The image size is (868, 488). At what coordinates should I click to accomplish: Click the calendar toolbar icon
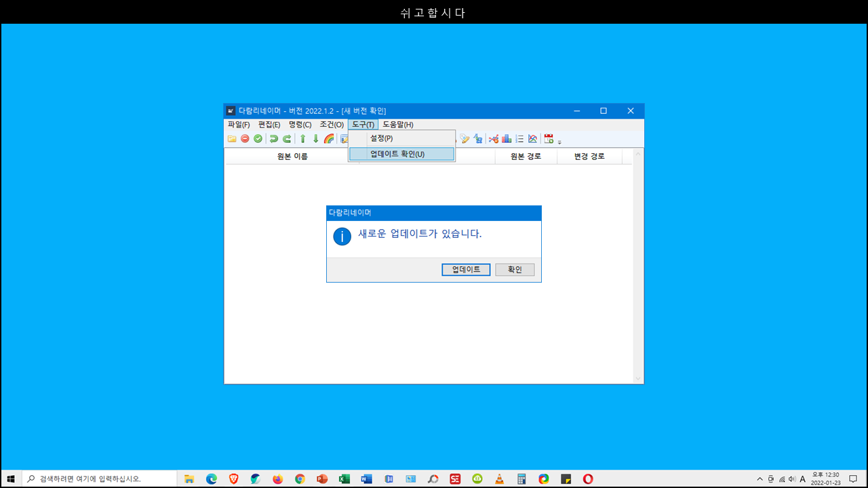pyautogui.click(x=549, y=139)
